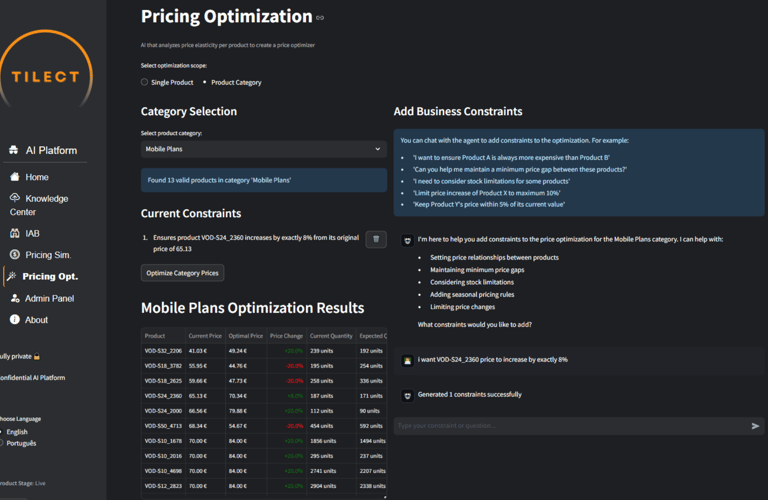Click the Pricing Sim. dollar icon

pos(15,255)
